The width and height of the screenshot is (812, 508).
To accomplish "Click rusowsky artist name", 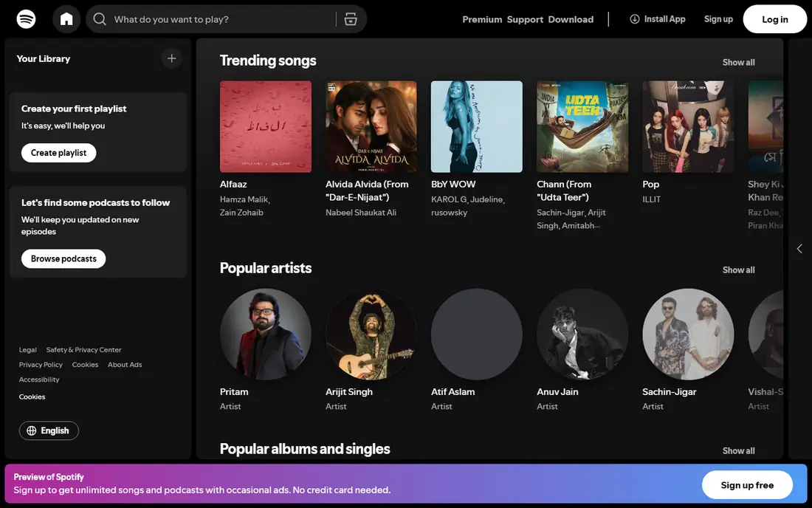I will pyautogui.click(x=449, y=213).
